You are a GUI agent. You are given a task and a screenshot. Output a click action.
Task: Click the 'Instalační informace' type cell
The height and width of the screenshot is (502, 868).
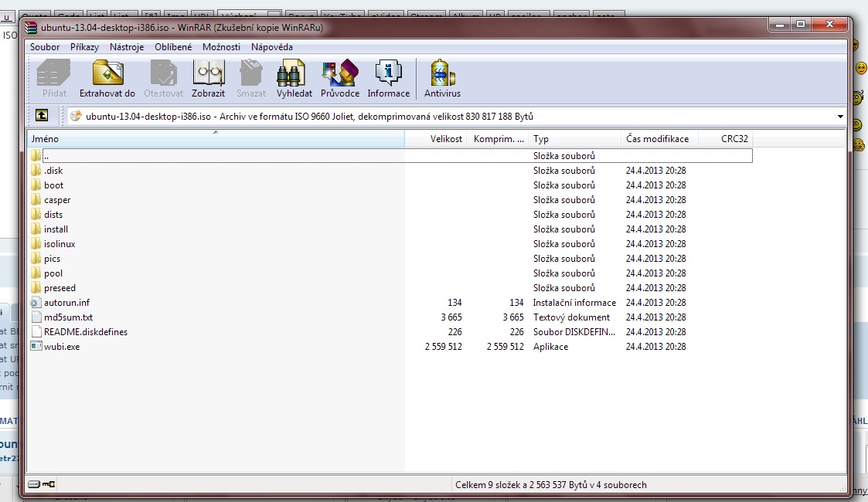point(574,303)
